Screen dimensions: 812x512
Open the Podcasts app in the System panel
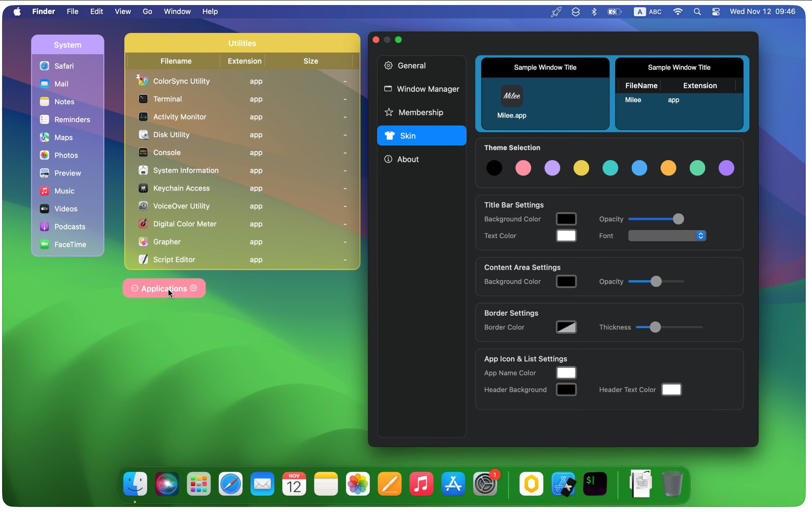(x=69, y=226)
